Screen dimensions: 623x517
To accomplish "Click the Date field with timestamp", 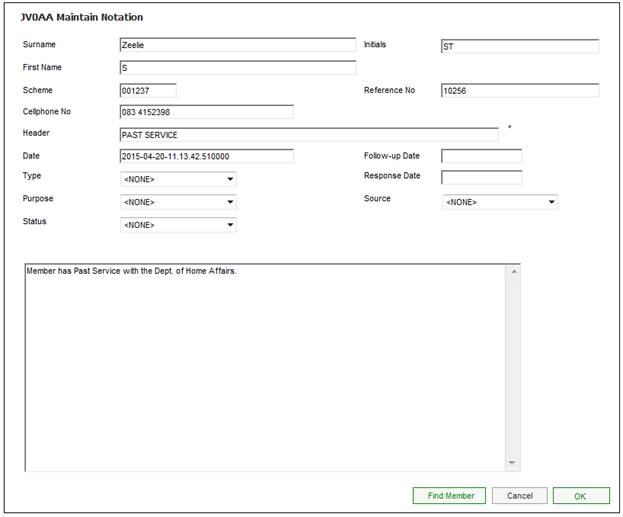I will 207,156.
